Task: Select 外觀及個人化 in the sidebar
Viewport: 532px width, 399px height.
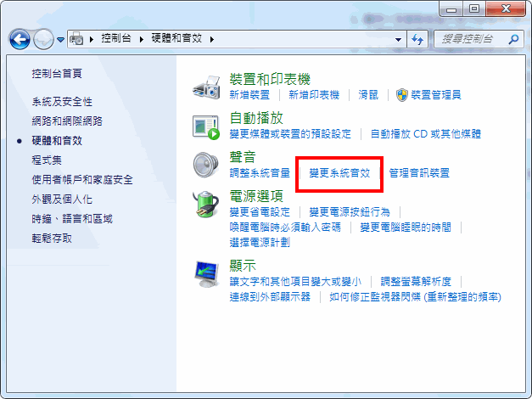Action: click(62, 199)
